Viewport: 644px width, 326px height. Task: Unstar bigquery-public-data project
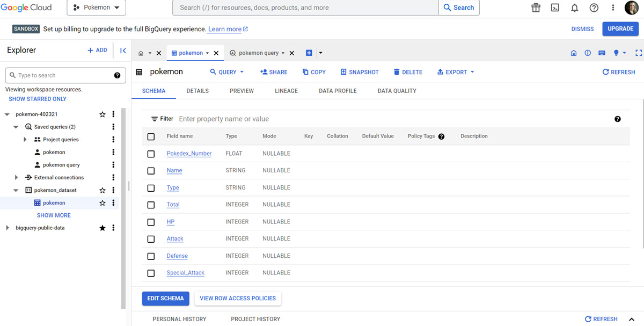(x=103, y=228)
